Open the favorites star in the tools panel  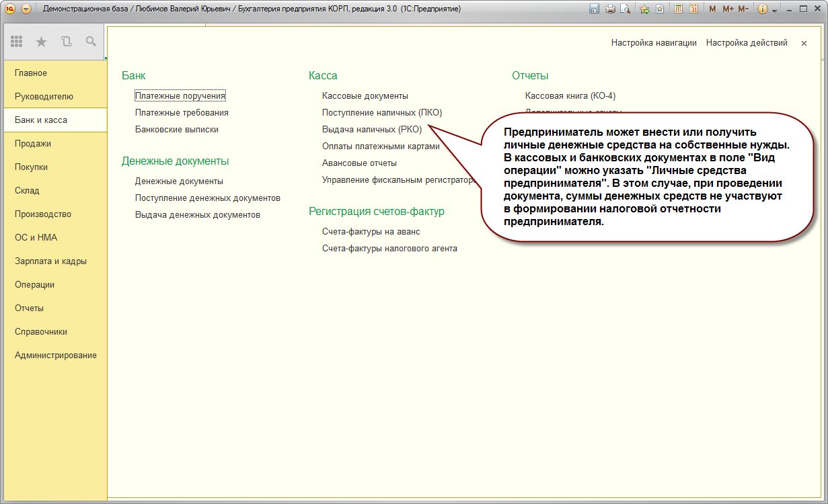click(x=41, y=42)
